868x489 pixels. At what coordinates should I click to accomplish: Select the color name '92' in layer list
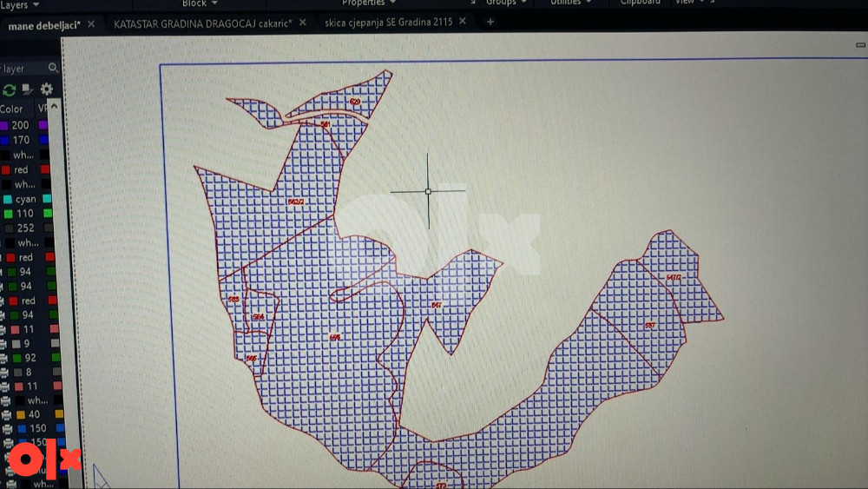pyautogui.click(x=30, y=358)
